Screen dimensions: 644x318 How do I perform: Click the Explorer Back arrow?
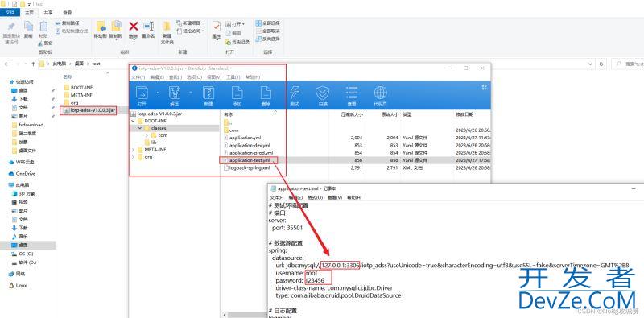pos(6,64)
